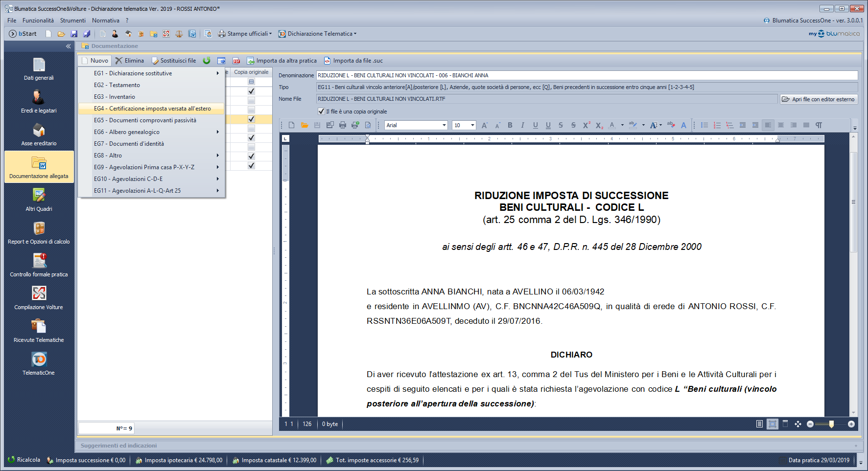Click the Ricalcola icon in status bar

tap(11, 460)
